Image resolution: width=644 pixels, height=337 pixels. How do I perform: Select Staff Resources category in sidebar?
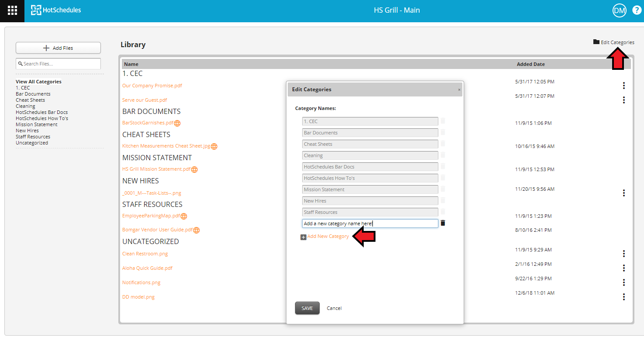pos(33,137)
